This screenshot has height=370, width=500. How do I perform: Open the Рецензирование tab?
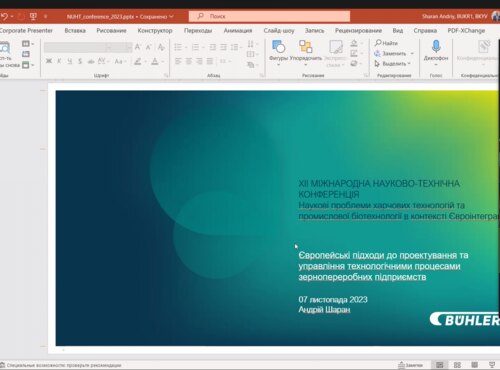[x=358, y=31]
